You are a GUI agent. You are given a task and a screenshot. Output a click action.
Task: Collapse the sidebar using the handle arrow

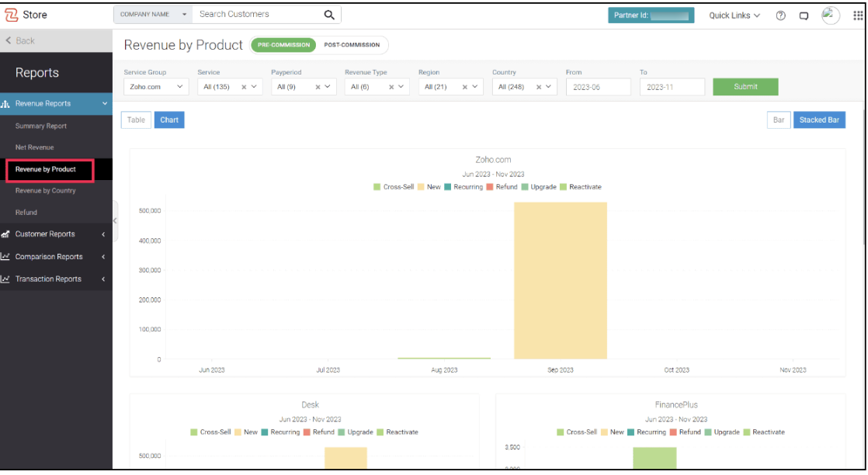click(x=115, y=220)
